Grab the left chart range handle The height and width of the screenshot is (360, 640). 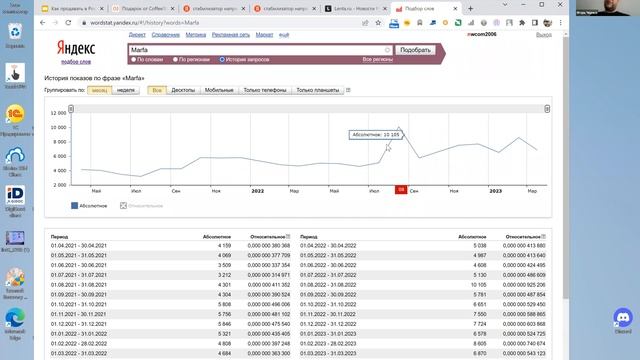[71, 109]
